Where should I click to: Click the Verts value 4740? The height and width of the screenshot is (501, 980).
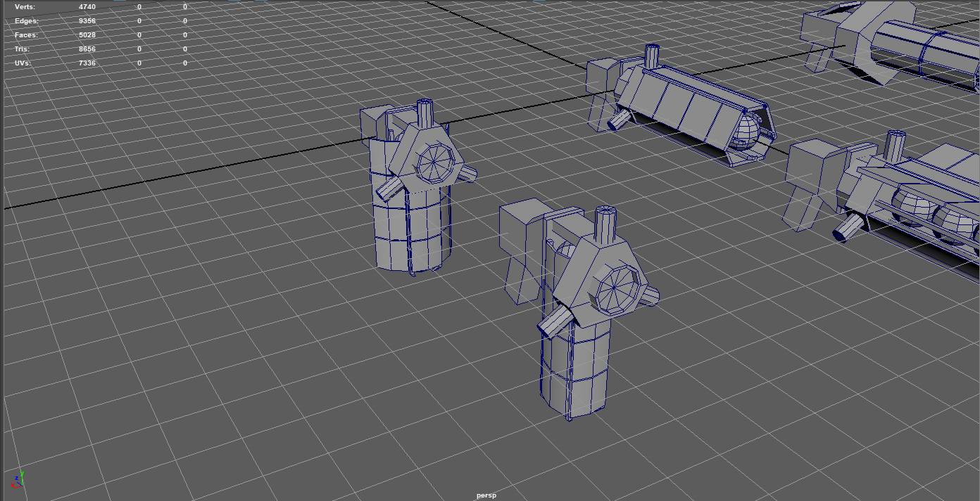pyautogui.click(x=87, y=6)
